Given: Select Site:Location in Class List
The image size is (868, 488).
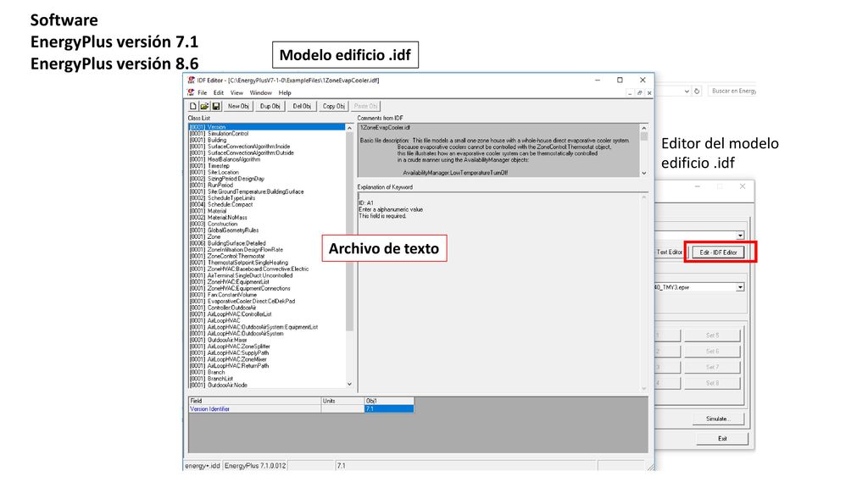Looking at the screenshot, I should coord(223,172).
